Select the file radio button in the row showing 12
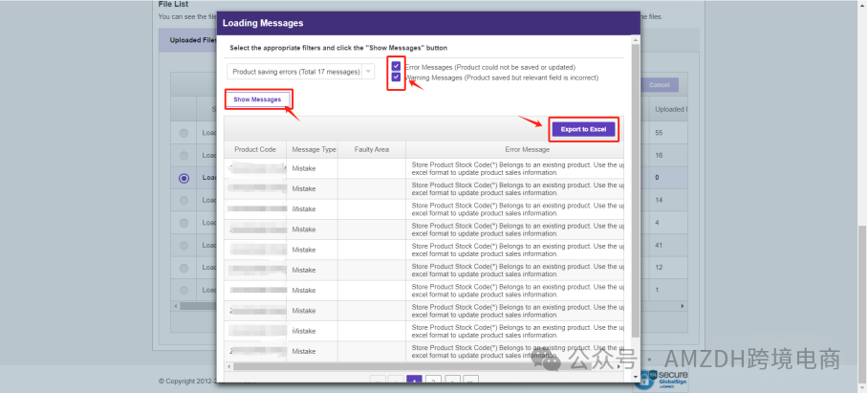This screenshot has width=868, height=393. 184,268
